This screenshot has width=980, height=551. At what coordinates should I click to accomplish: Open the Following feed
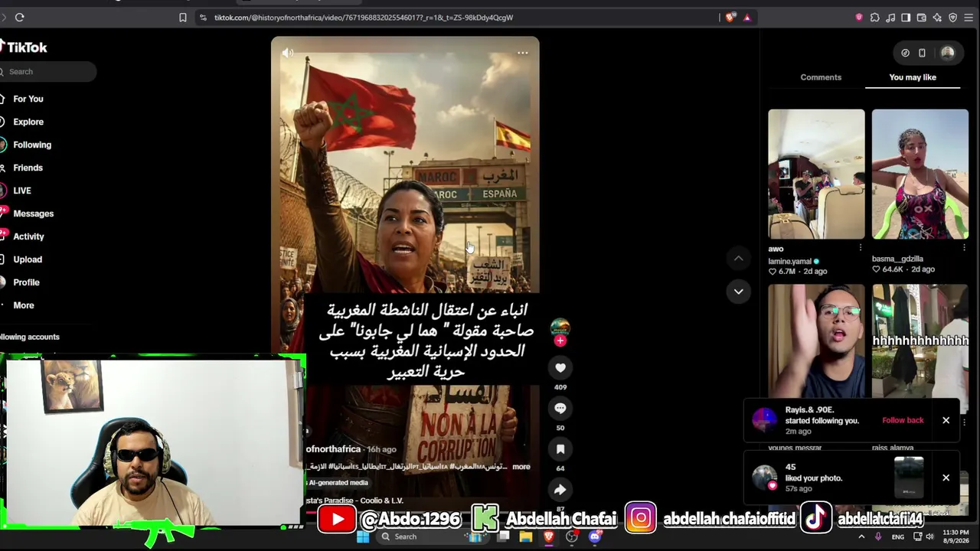[x=31, y=145]
